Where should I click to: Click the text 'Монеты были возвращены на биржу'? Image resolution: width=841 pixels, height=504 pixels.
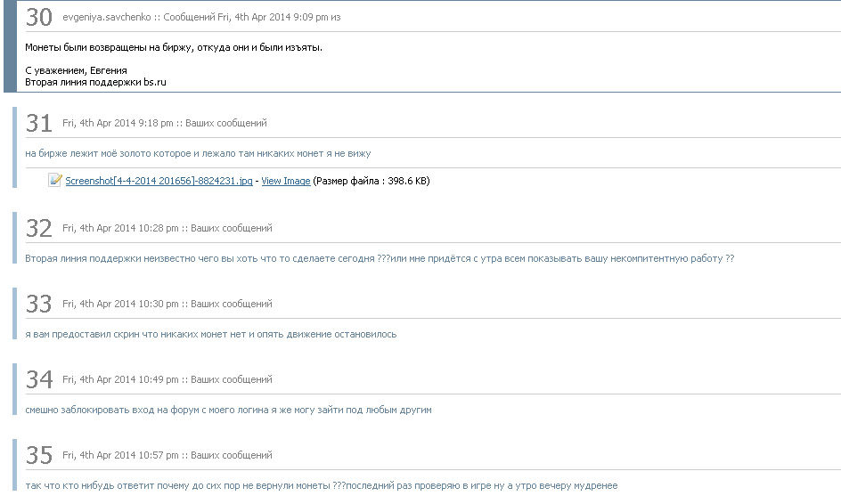109,47
